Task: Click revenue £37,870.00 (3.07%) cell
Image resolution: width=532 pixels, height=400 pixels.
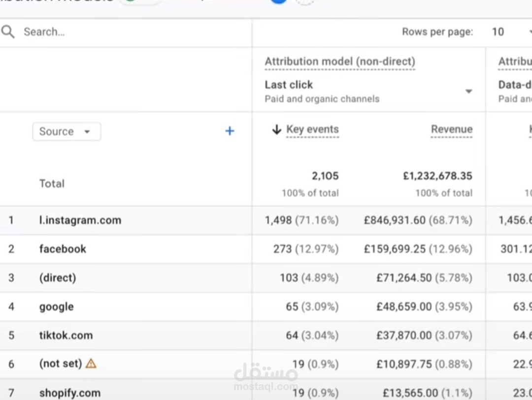Action: (x=425, y=335)
